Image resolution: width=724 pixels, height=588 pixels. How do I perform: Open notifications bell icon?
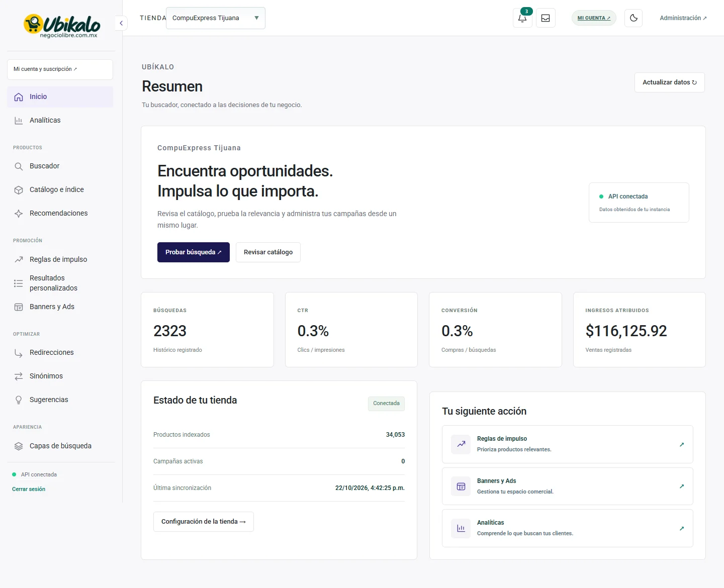click(522, 18)
